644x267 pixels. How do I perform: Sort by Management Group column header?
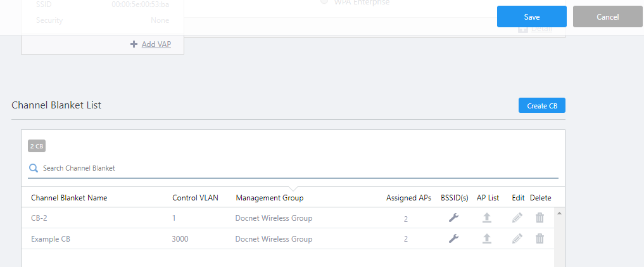[x=269, y=198]
